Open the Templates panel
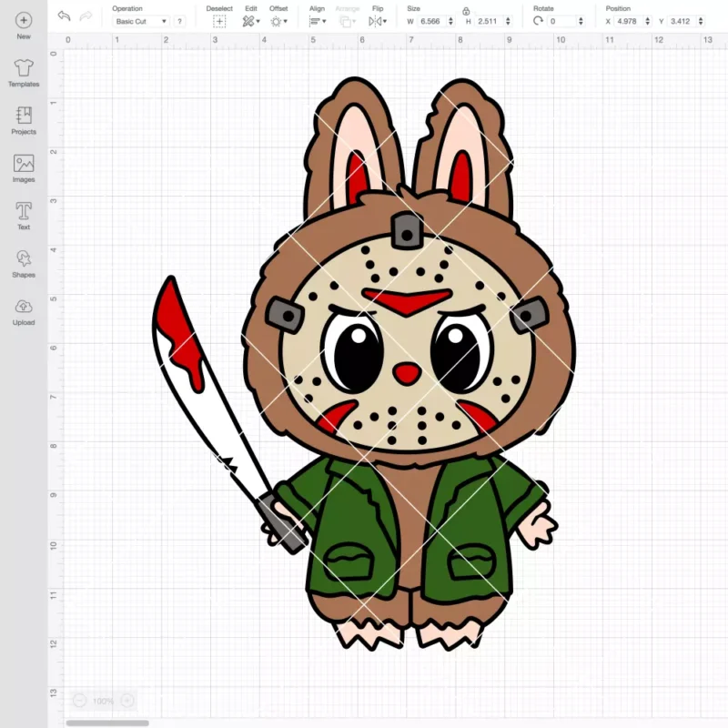 [24, 74]
